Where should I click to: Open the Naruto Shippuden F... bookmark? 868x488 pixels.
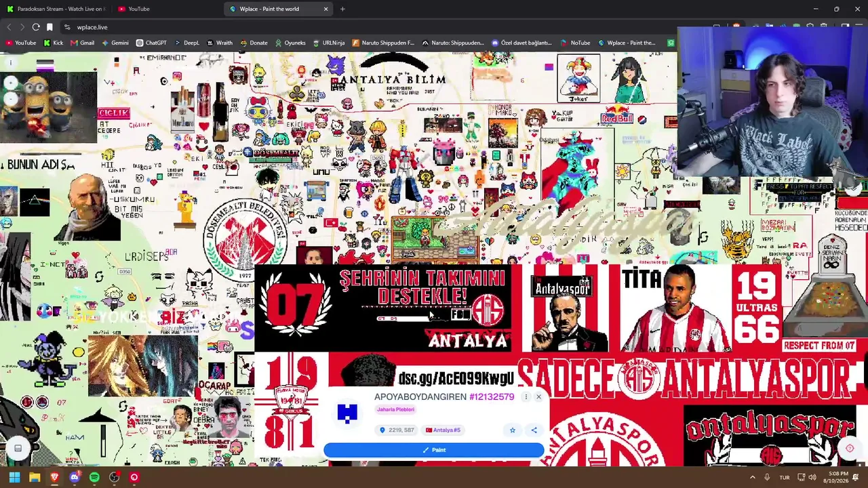383,43
